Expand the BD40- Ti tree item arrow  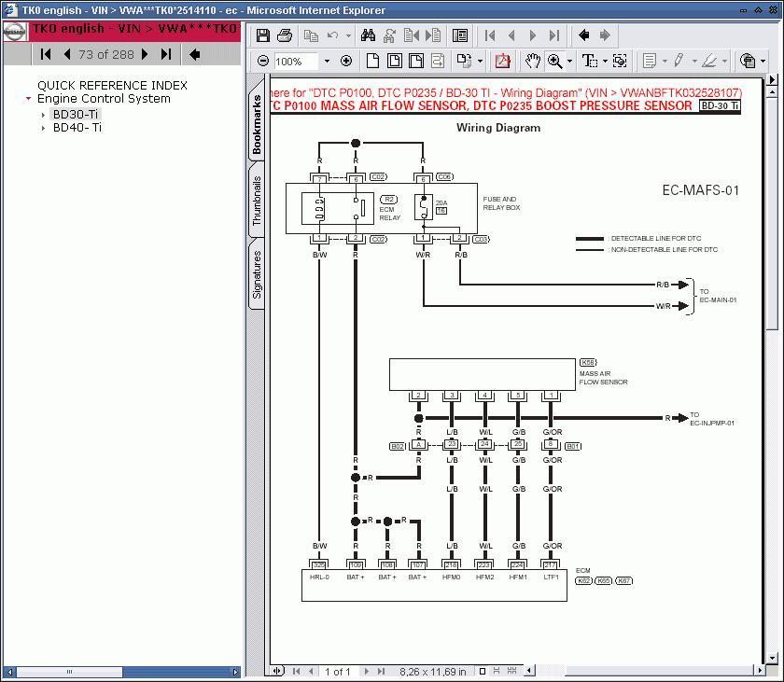[x=43, y=129]
